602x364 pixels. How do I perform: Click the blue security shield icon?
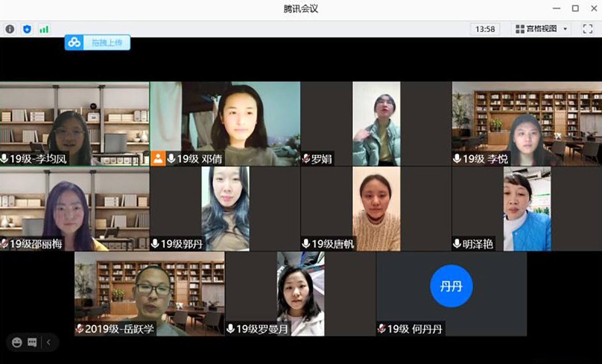coord(27,29)
